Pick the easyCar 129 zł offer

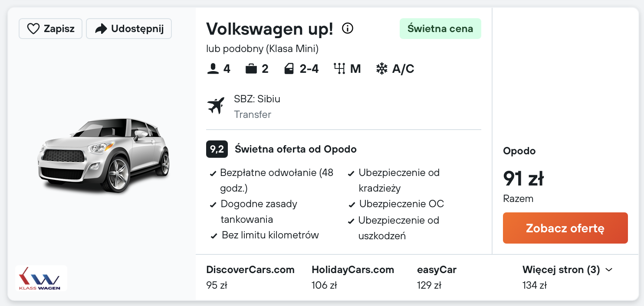coord(437,277)
